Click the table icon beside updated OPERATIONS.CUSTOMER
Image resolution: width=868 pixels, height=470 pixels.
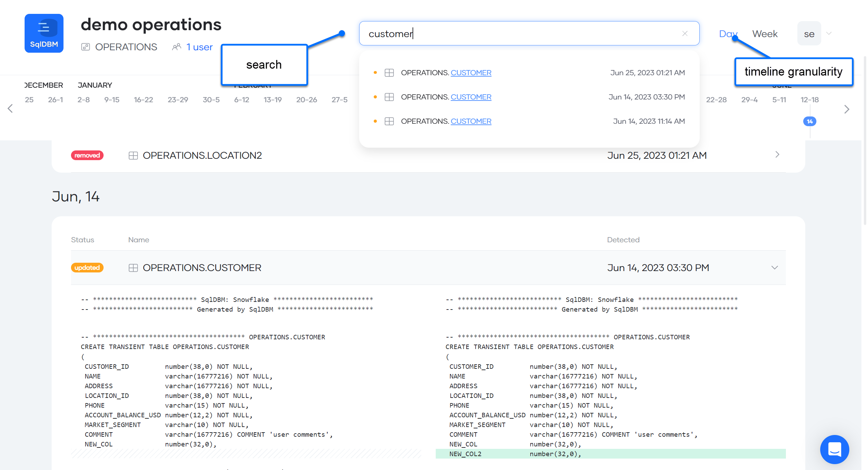pyautogui.click(x=133, y=268)
